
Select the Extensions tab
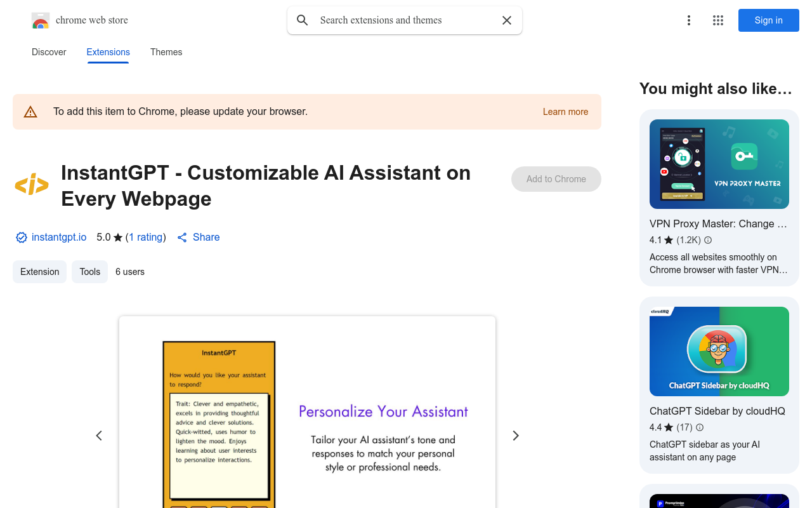point(108,52)
